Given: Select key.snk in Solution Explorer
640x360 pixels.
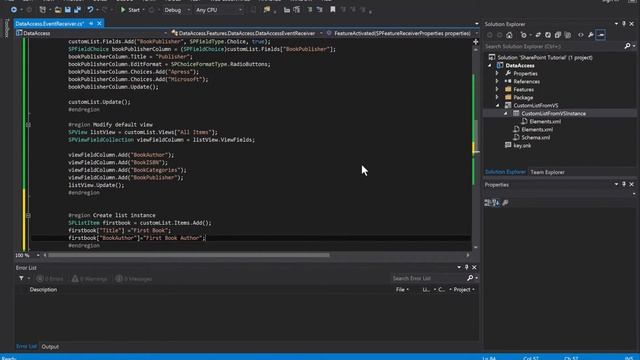Looking at the screenshot, I should pyautogui.click(x=522, y=146).
